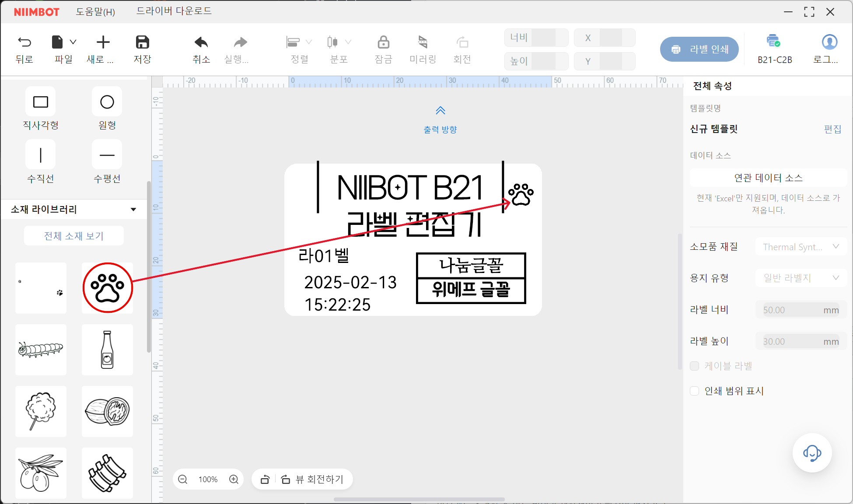853x504 pixels.
Task: Save the label with 저장 icon
Action: (x=143, y=42)
